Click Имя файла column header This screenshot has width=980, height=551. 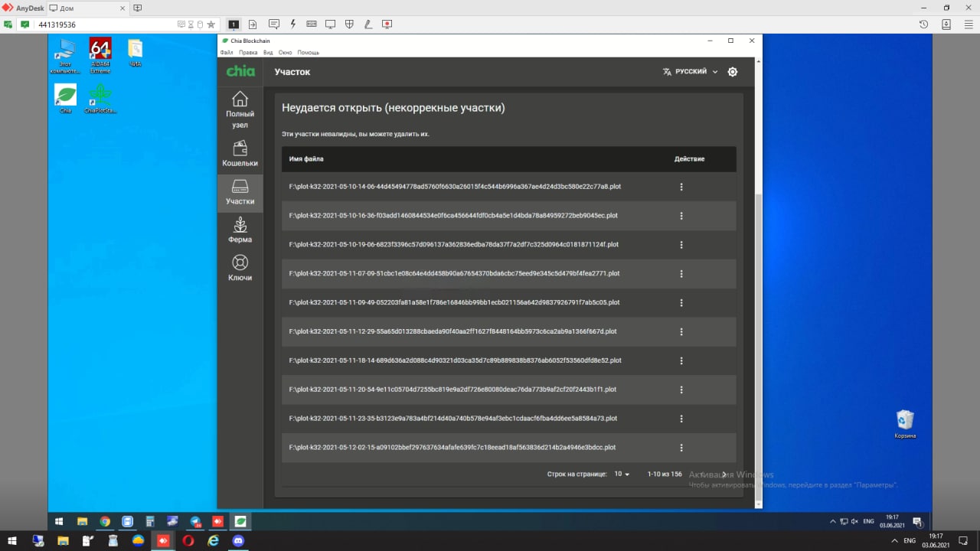[306, 159]
